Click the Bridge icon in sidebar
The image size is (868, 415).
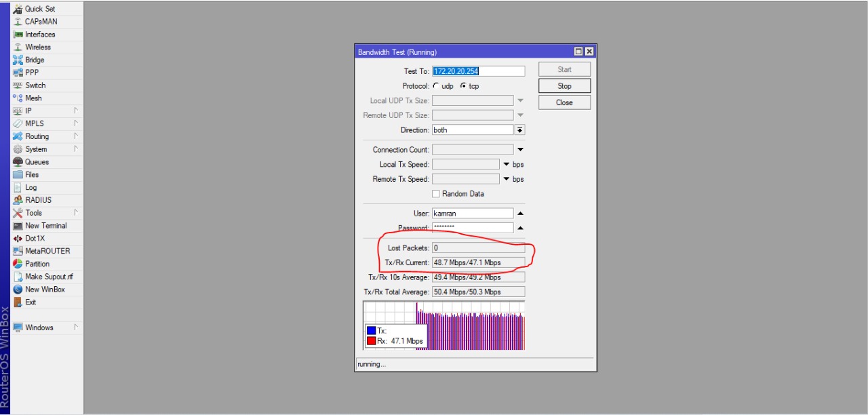[18, 60]
